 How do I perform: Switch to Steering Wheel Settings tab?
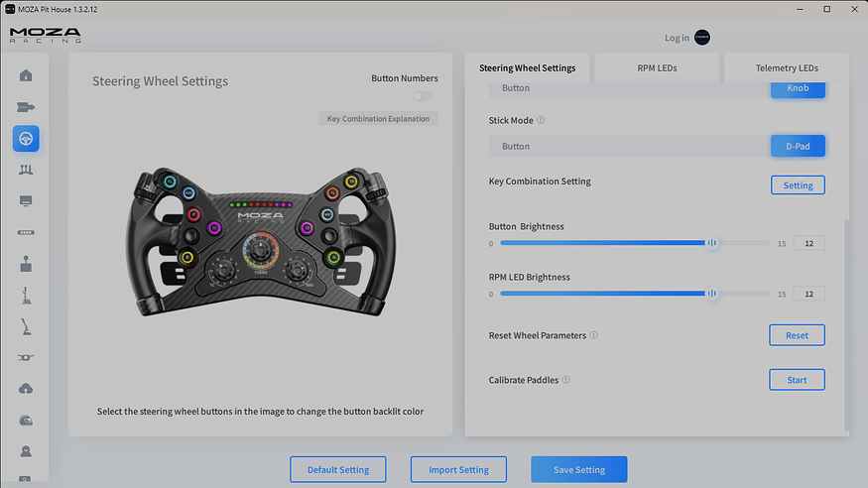[527, 67]
